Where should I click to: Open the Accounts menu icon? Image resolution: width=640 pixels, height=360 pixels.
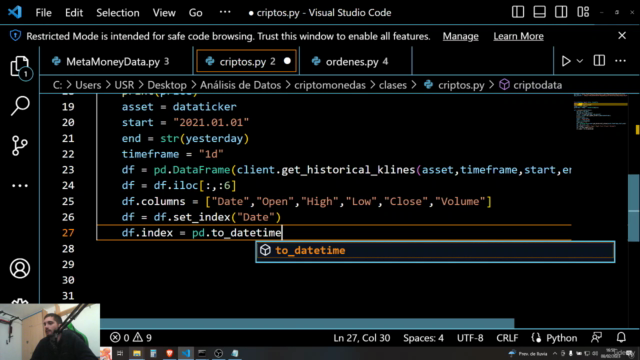pos(20,268)
